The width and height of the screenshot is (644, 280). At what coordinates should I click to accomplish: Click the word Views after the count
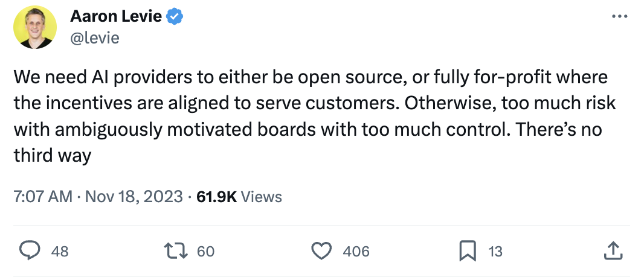click(262, 197)
